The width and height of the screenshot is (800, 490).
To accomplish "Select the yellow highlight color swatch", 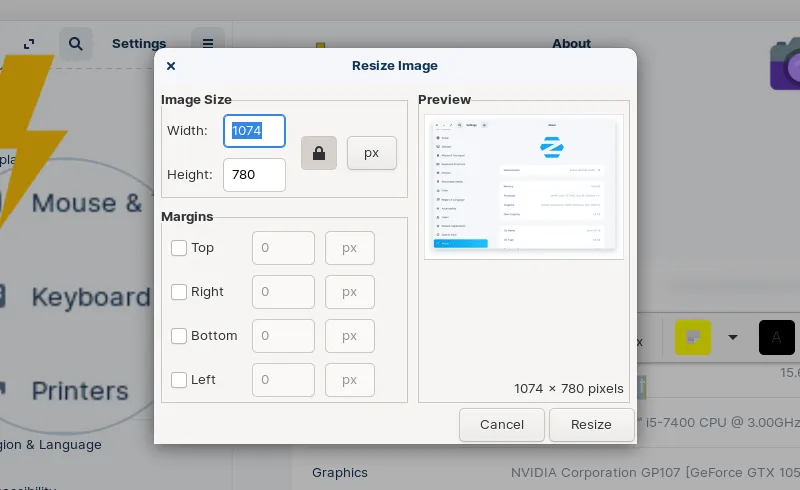I will pos(692,338).
